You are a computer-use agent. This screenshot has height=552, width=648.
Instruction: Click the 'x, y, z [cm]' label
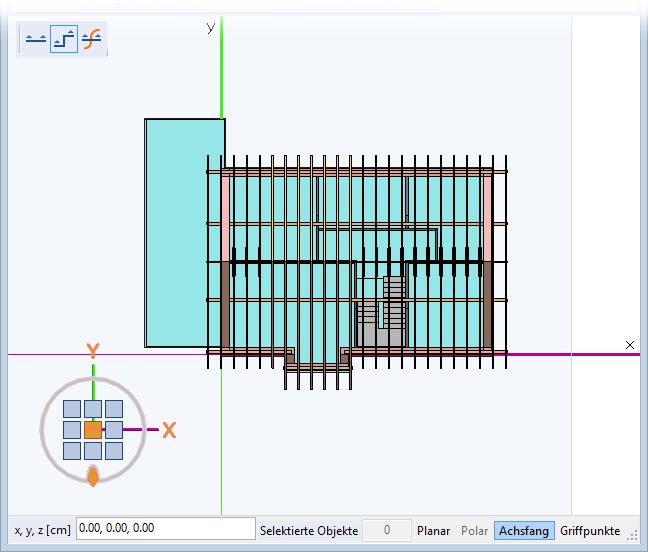pyautogui.click(x=42, y=530)
